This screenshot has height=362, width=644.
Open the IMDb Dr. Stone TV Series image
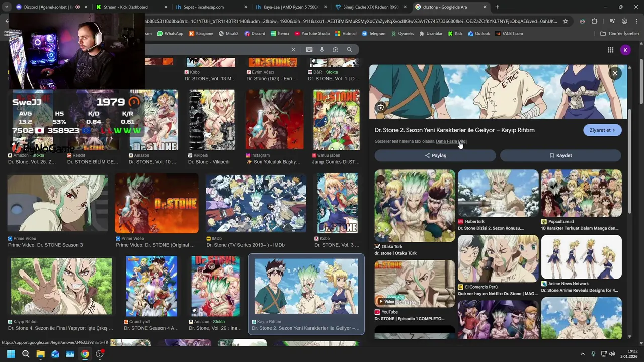tap(256, 203)
